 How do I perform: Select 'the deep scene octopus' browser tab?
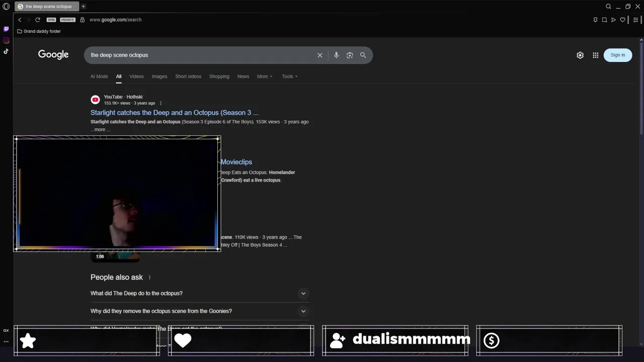46,7
